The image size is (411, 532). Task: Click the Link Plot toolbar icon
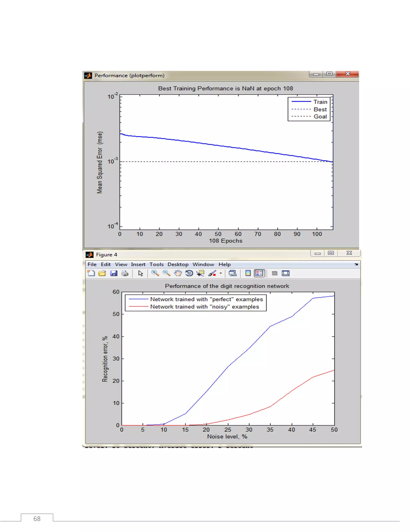pyautogui.click(x=233, y=273)
